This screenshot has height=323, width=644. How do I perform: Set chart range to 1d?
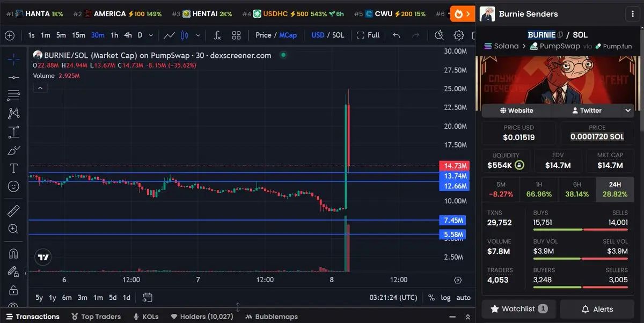click(x=127, y=298)
